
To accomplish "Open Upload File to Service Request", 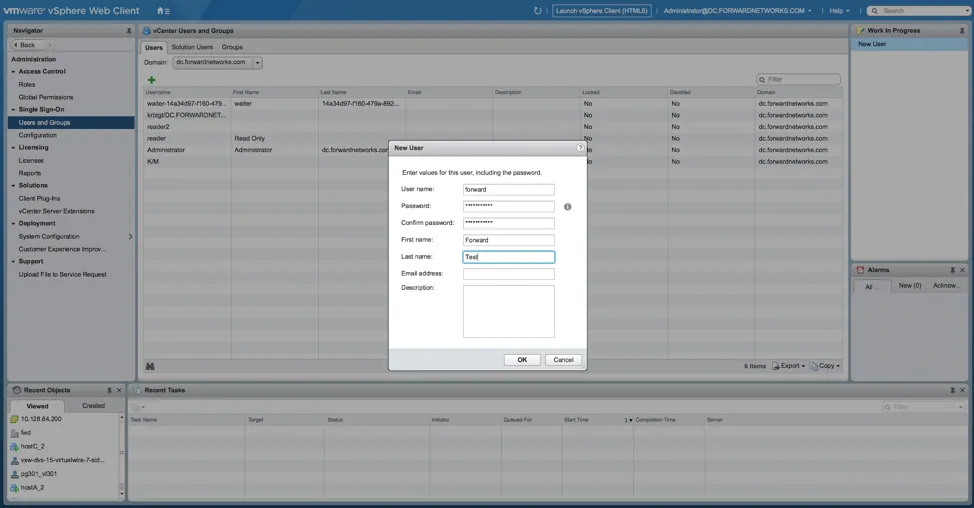I will 62,274.
